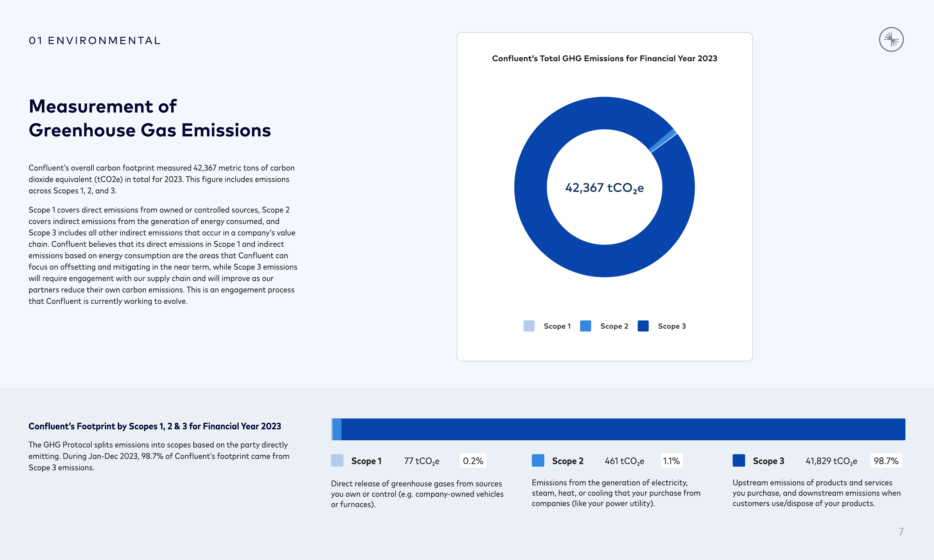The height and width of the screenshot is (560, 934).
Task: Click the Scope 2 swatch in donut legend
Action: [586, 326]
